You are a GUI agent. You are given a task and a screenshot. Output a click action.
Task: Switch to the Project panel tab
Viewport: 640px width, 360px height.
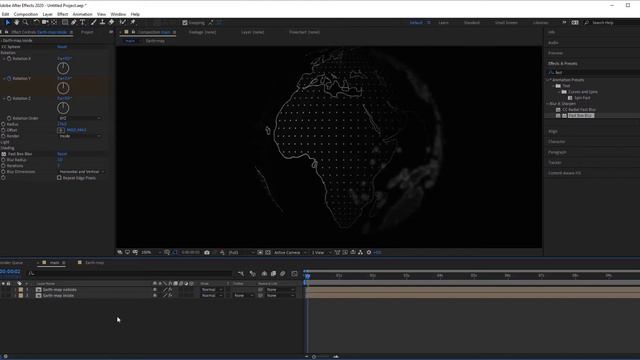pos(87,32)
